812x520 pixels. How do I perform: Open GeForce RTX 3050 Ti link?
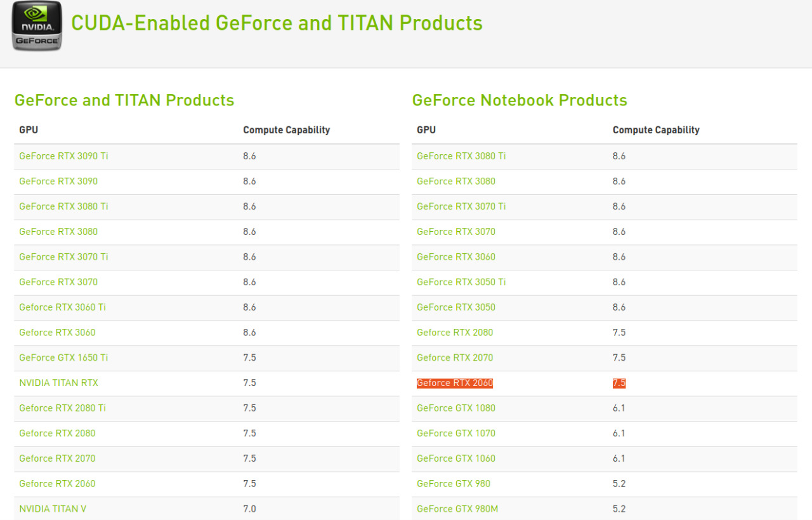(461, 282)
